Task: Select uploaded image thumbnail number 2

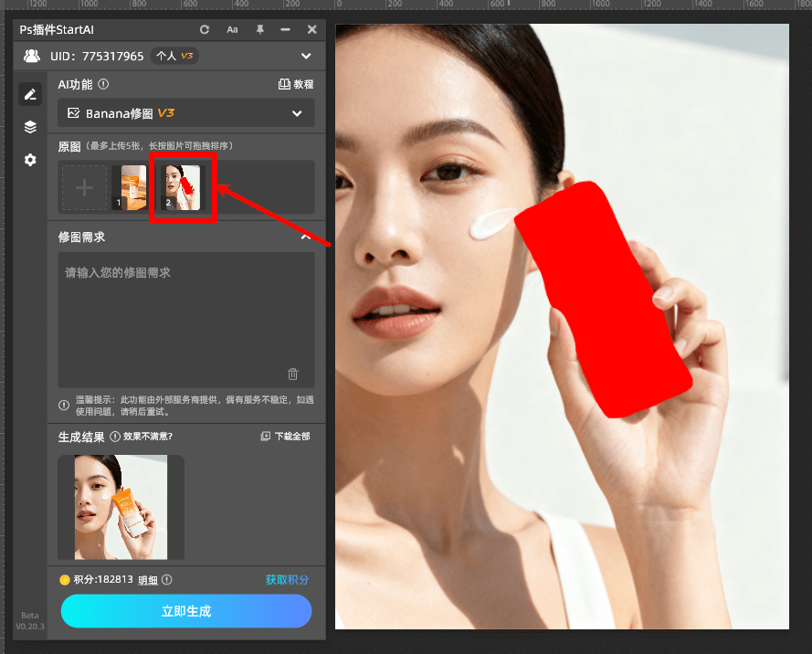Action: pos(183,187)
